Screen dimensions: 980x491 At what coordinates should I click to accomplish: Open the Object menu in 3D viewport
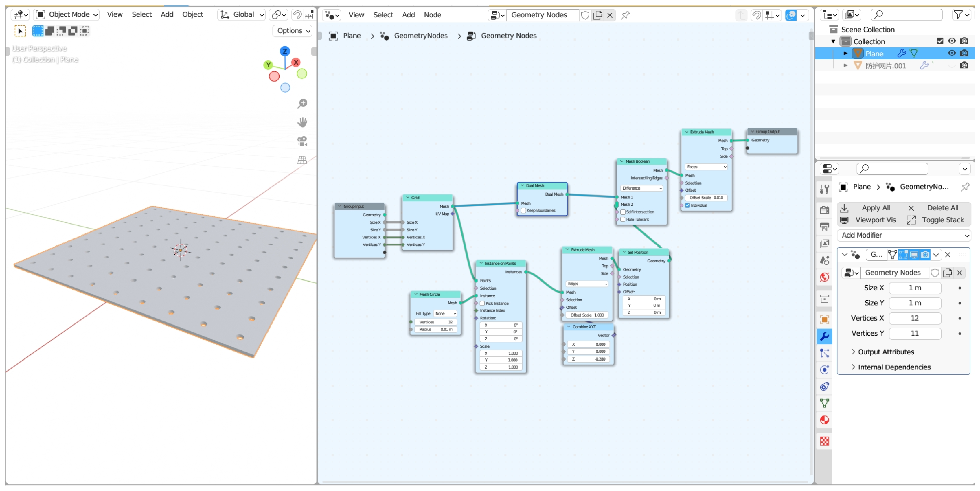point(192,14)
